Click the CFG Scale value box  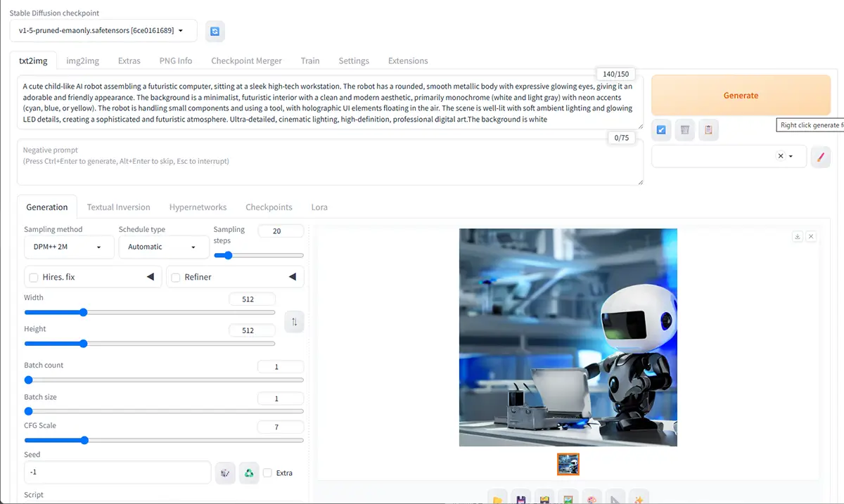tap(281, 427)
